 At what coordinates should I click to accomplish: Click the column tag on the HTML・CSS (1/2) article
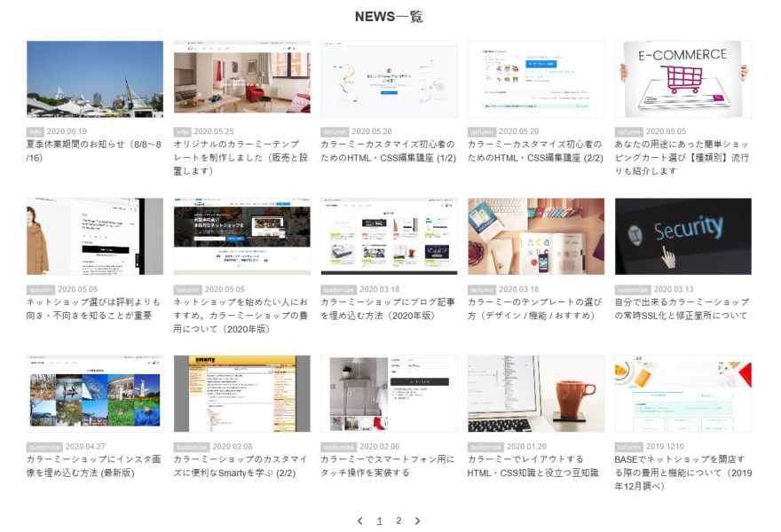pyautogui.click(x=335, y=132)
